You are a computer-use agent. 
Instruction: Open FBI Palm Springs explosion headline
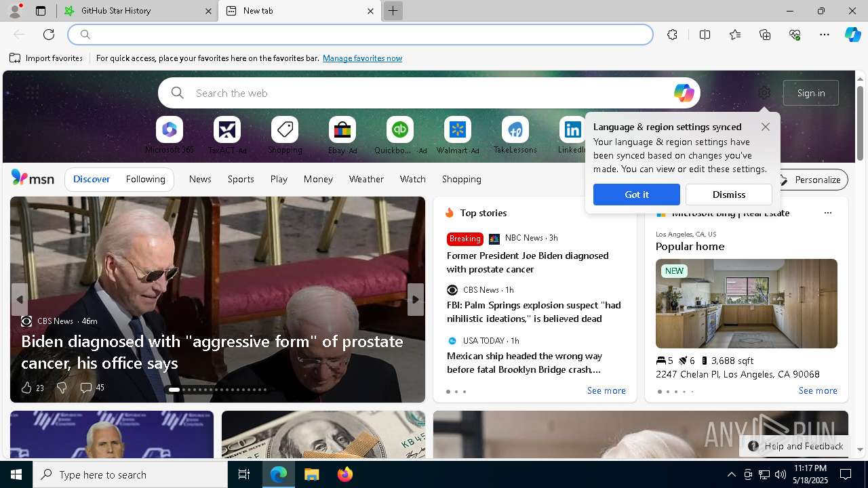(x=534, y=312)
